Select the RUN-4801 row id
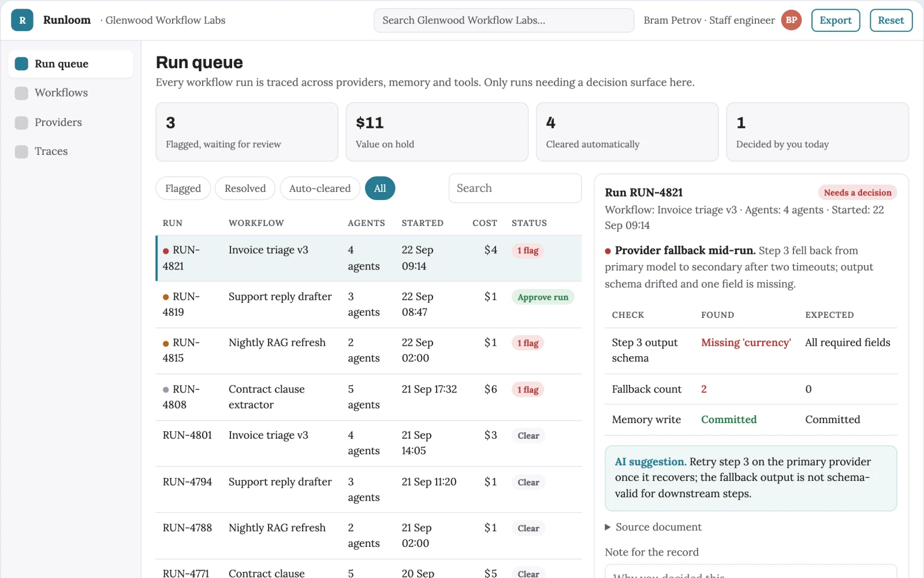 187,435
